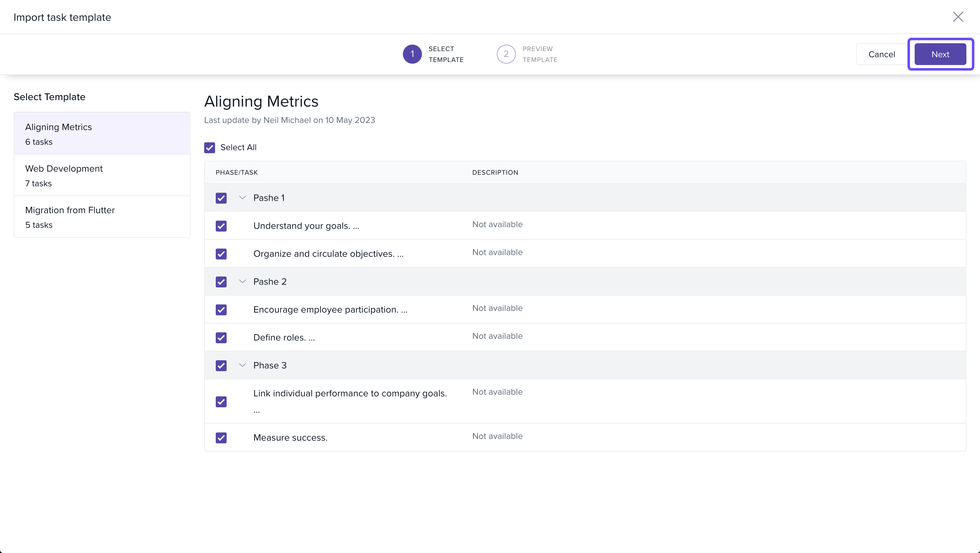Uncheck Understand your goals task checkbox

tap(221, 226)
